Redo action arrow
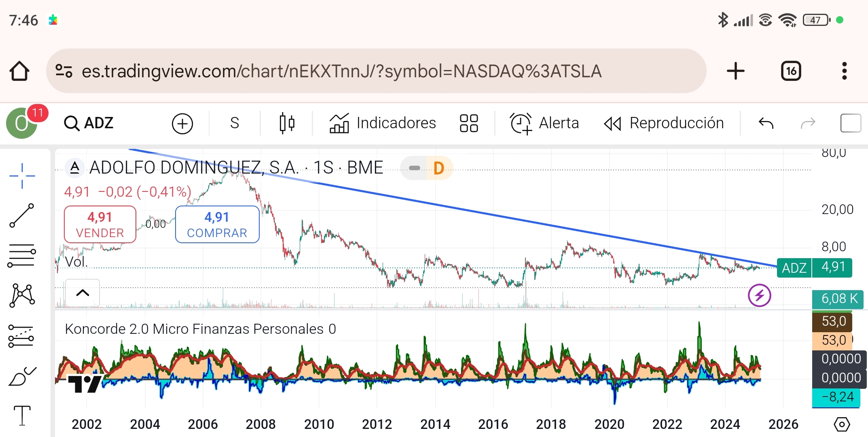This screenshot has height=437, width=868. tap(808, 123)
